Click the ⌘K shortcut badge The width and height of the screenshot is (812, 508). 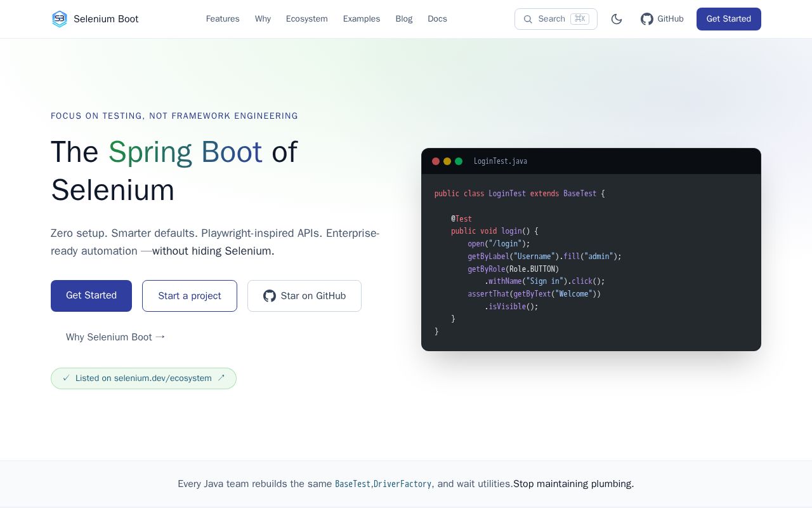click(580, 19)
